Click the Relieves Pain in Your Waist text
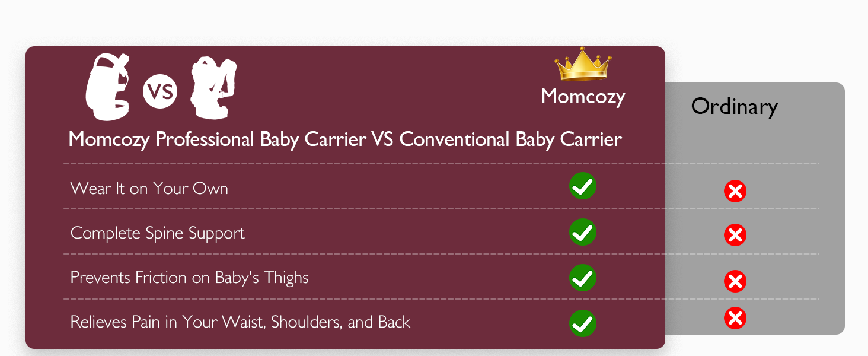868x356 pixels. pos(240,322)
